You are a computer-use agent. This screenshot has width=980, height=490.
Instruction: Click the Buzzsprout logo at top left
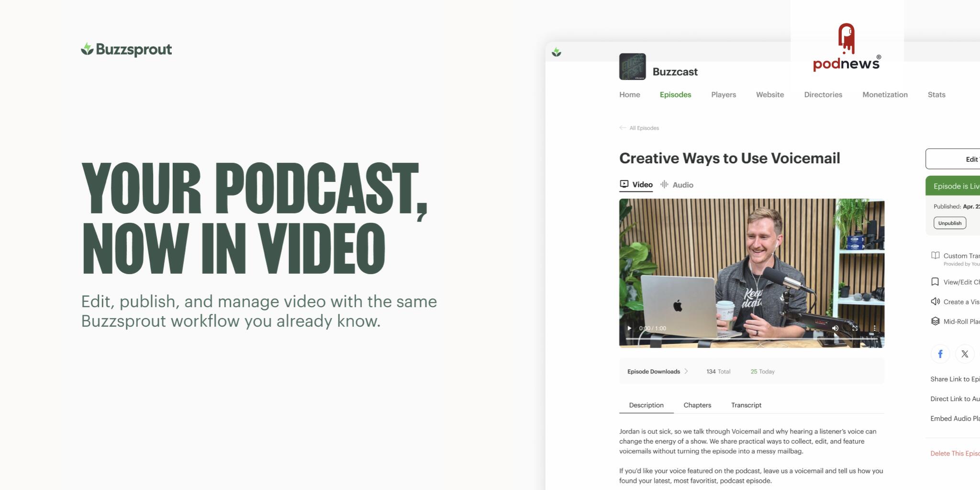point(126,49)
